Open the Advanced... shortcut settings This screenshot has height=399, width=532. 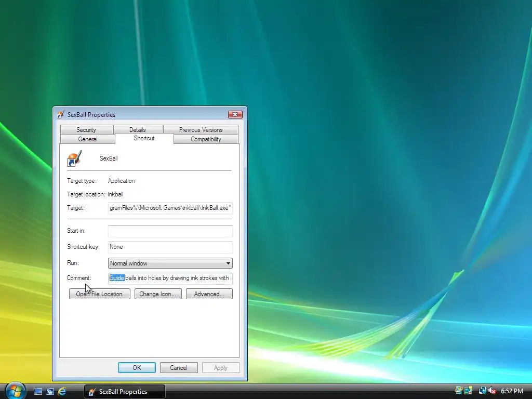(209, 294)
